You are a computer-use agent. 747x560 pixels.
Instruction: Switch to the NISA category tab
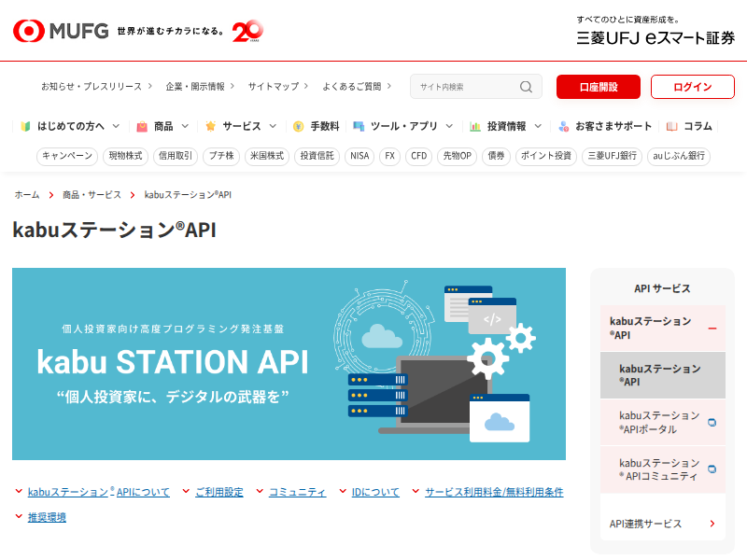point(359,157)
